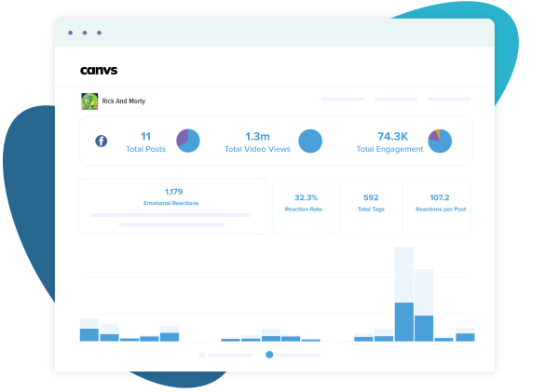Screen dimensions: 559x392
Task: Open the Total Engagement pie chart
Action: 440,141
